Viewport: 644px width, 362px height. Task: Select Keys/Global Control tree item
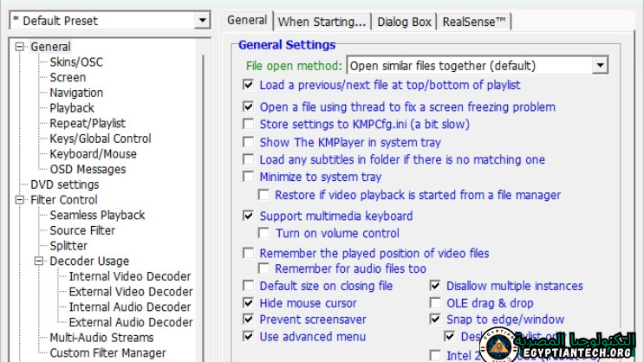tap(101, 139)
